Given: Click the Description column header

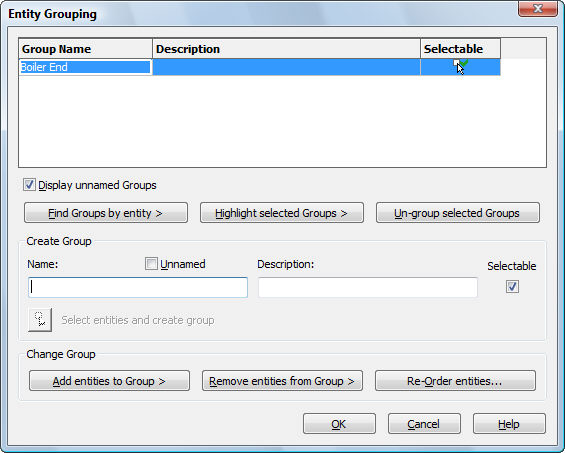Looking at the screenshot, I should [x=287, y=49].
